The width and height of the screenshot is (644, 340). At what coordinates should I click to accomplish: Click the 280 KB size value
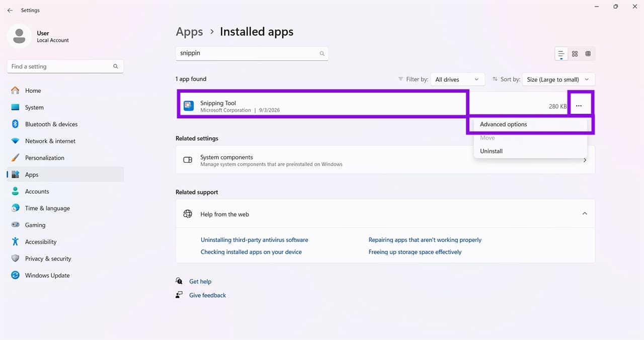557,106
